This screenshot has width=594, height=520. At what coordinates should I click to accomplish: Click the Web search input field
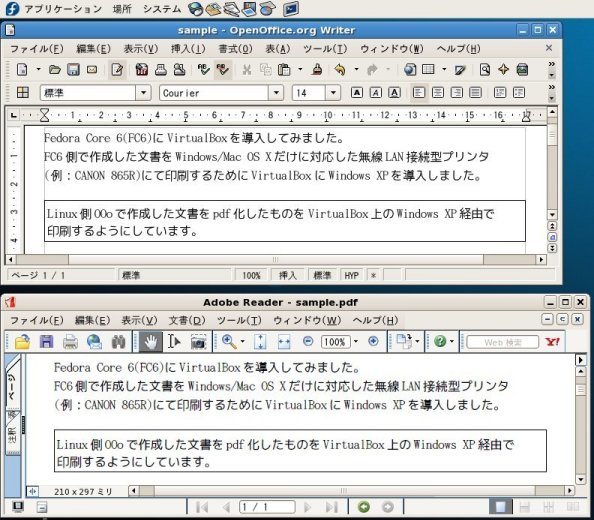(503, 342)
